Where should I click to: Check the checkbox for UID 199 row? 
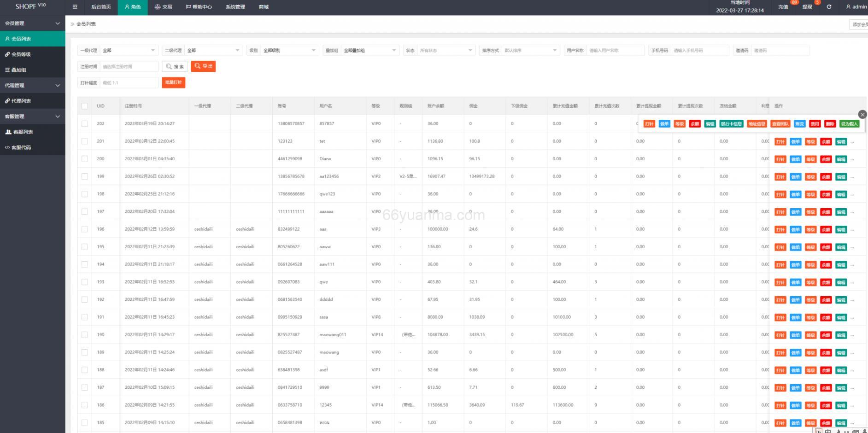85,176
